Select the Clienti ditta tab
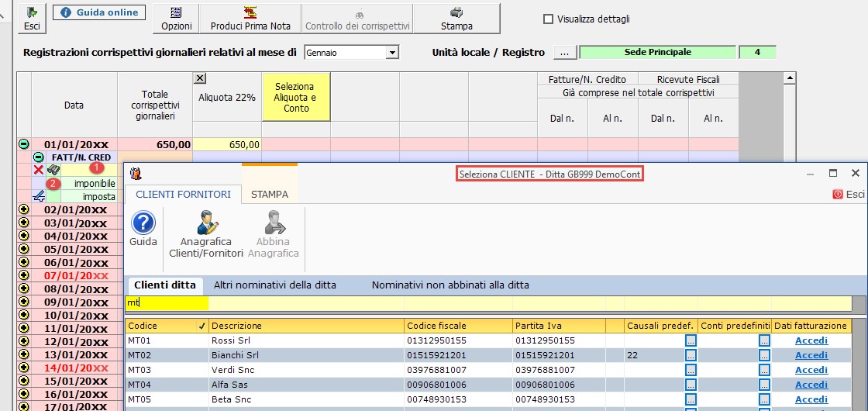868x411 pixels. click(x=165, y=285)
